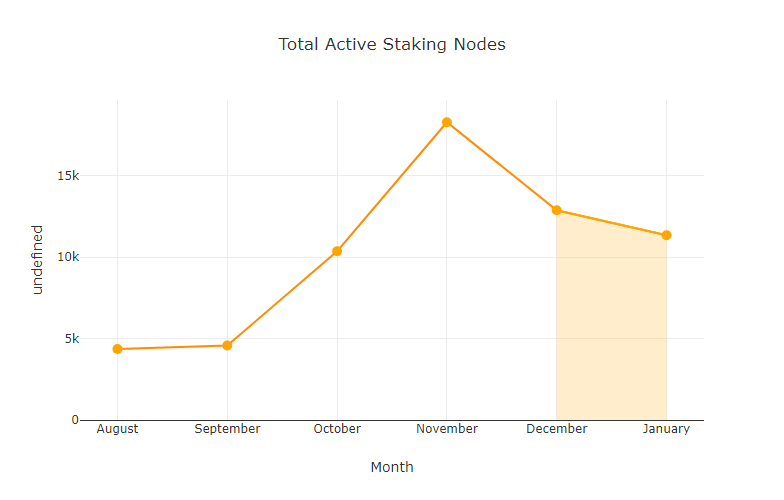This screenshot has height=500, width=784.
Task: Click the '10k' y-axis tick label
Action: click(x=68, y=257)
